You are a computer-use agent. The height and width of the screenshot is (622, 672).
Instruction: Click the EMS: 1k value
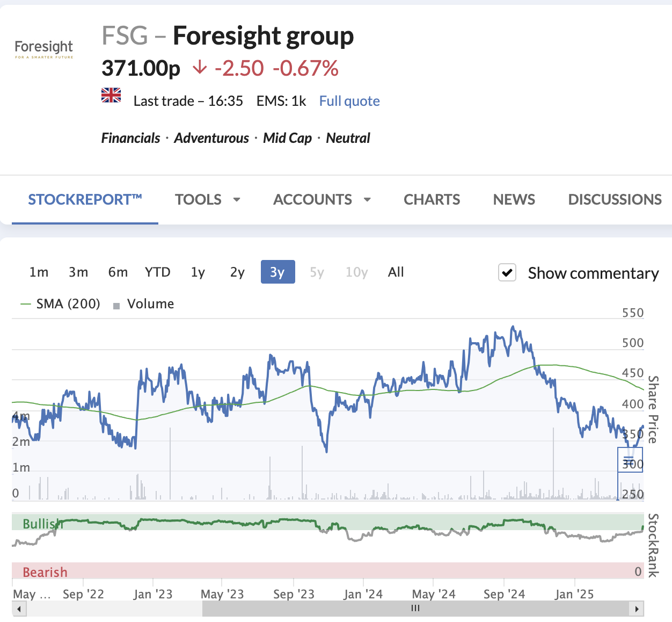(x=281, y=101)
